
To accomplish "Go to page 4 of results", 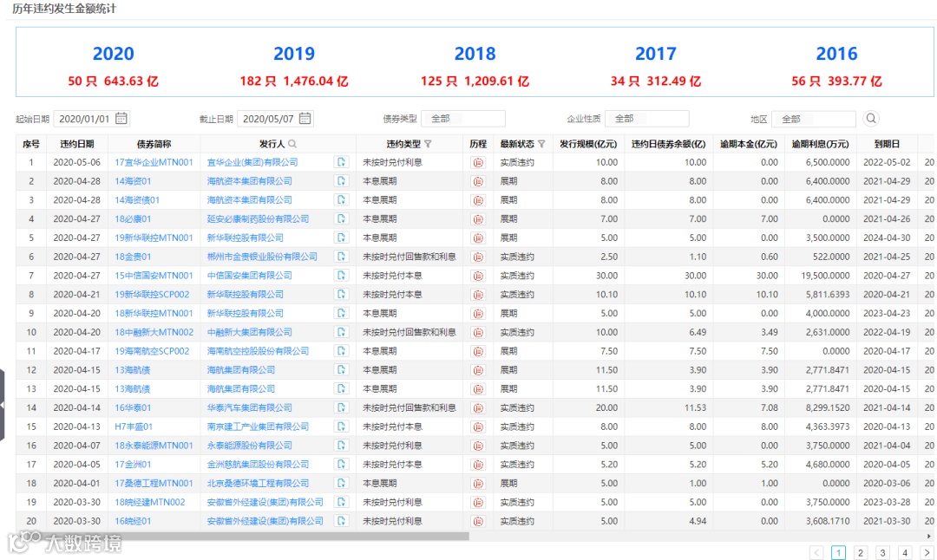I will pos(905,553).
